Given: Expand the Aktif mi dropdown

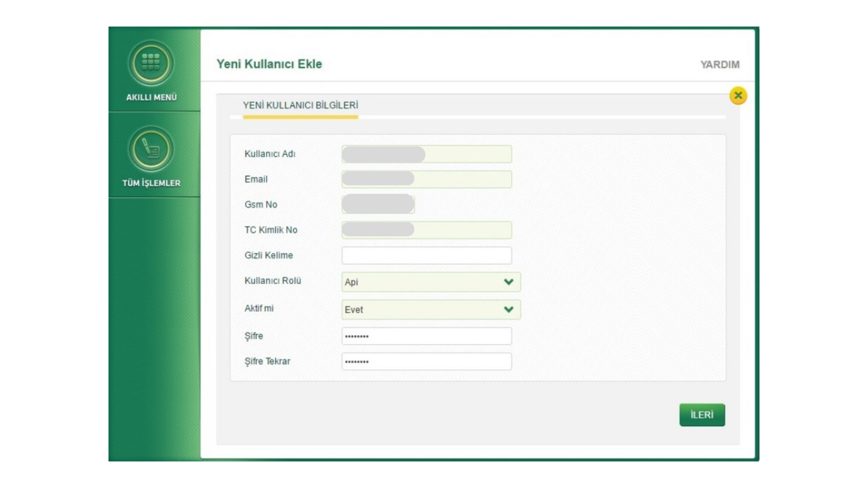Looking at the screenshot, I should pyautogui.click(x=431, y=310).
